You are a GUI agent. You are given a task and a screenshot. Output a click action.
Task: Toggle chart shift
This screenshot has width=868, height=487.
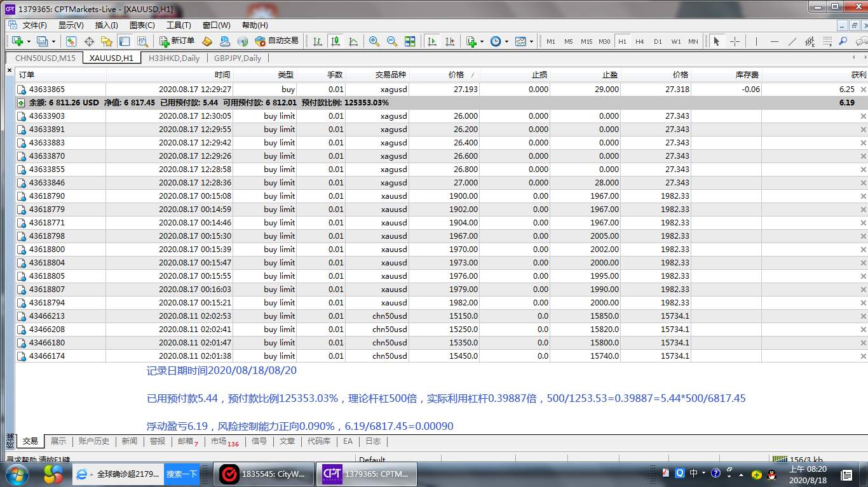click(450, 41)
